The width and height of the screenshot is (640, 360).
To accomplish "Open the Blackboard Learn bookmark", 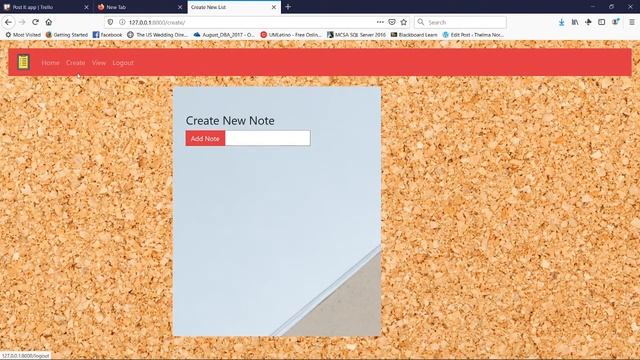I will [x=414, y=35].
